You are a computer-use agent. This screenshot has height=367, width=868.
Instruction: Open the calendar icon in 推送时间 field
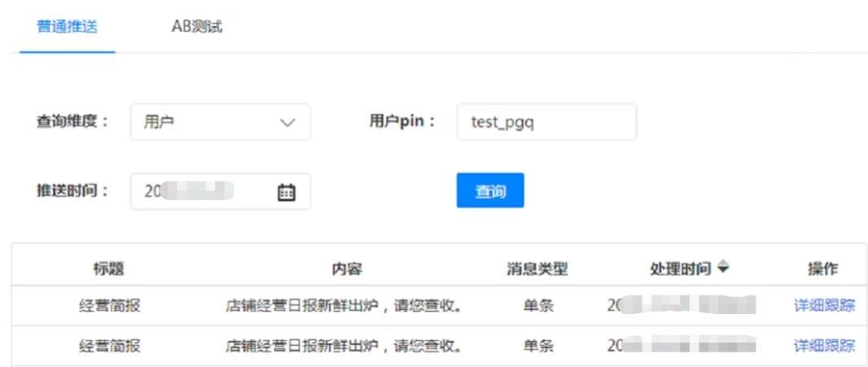pyautogui.click(x=286, y=192)
